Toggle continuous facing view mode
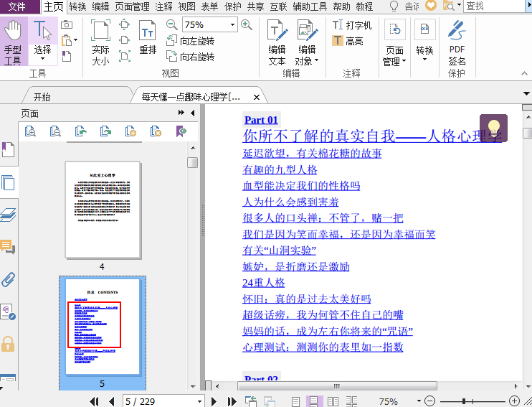The image size is (532, 407). (x=351, y=401)
